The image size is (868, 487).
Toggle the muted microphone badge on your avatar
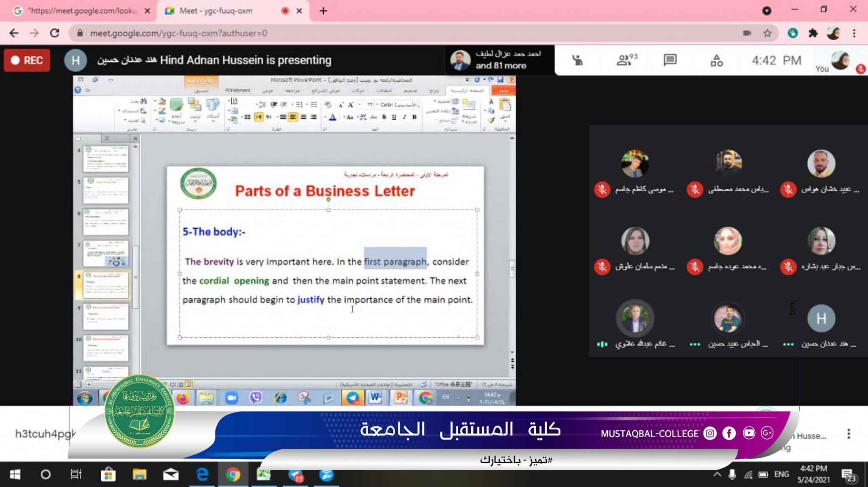[860, 69]
